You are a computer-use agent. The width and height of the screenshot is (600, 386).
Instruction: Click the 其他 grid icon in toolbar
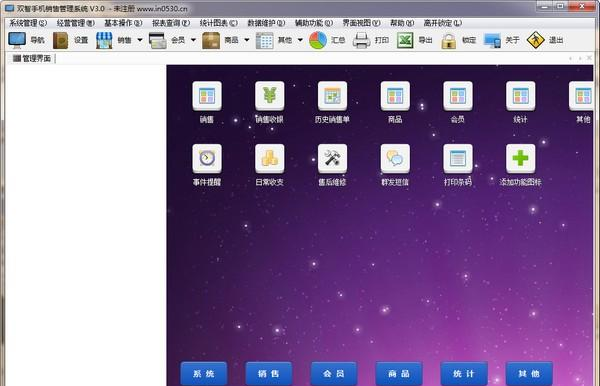point(264,40)
